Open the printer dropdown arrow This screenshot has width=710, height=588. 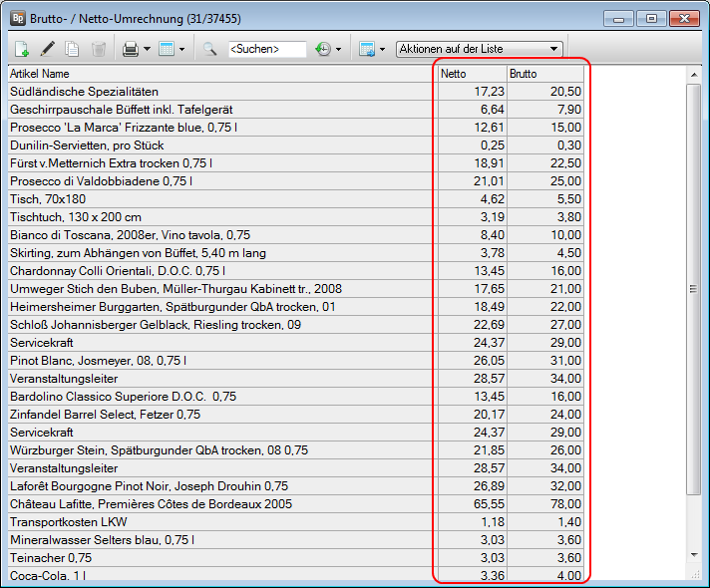[147, 49]
